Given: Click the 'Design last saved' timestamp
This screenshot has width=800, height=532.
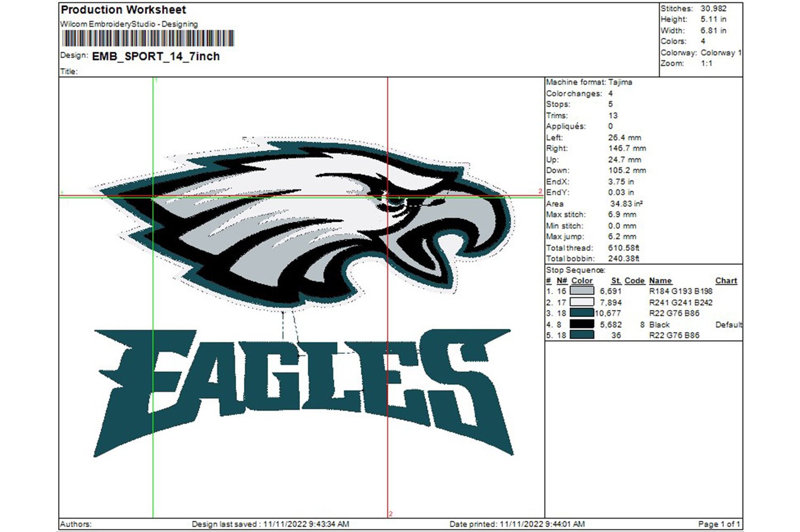Looking at the screenshot, I should click(270, 524).
